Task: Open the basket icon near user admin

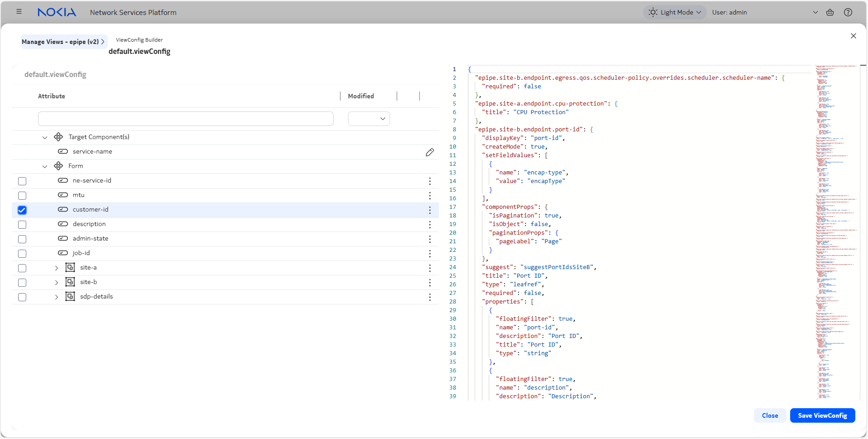Action: (x=830, y=12)
